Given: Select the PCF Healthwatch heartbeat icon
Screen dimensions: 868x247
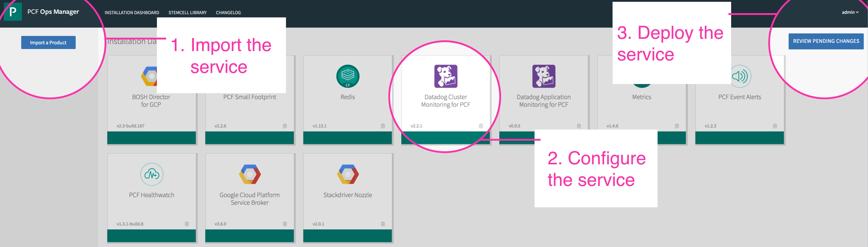Looking at the screenshot, I should (x=151, y=175).
